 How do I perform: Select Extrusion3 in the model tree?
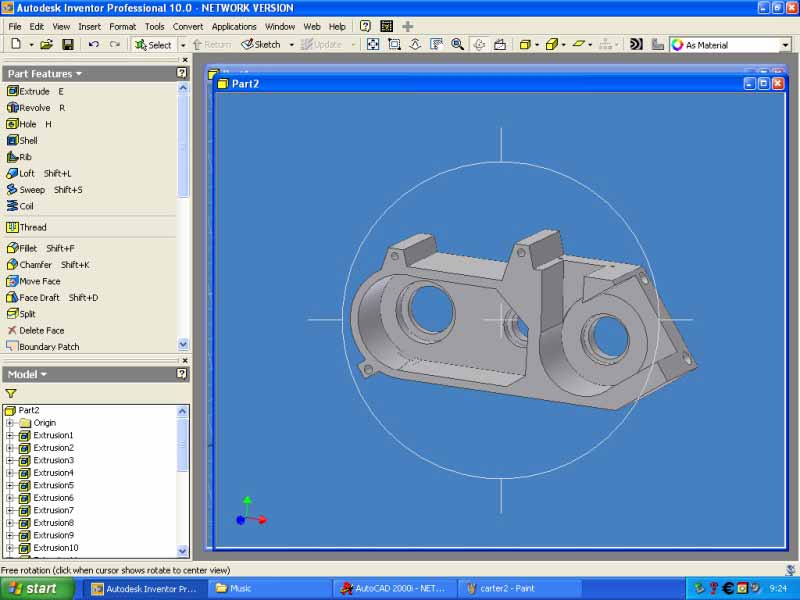tap(54, 460)
